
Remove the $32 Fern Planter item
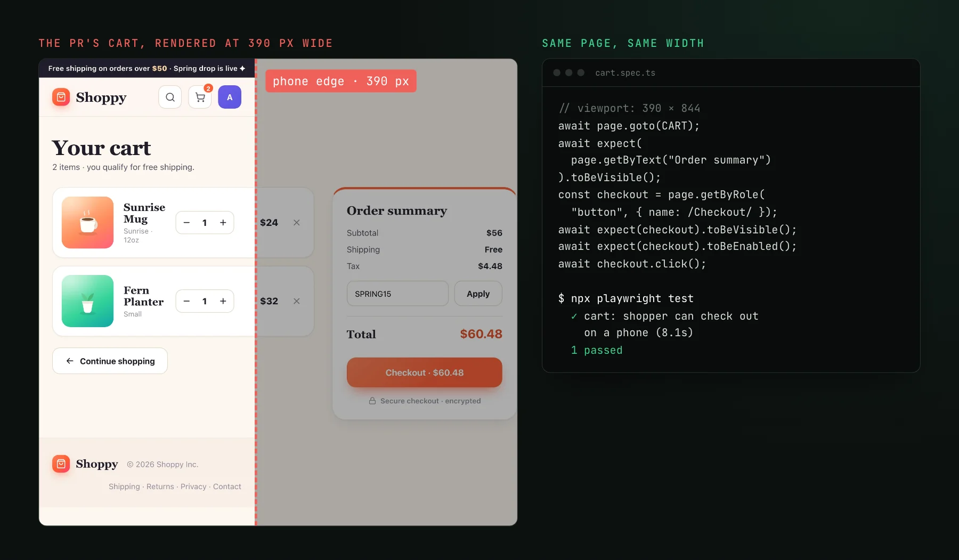tap(297, 301)
